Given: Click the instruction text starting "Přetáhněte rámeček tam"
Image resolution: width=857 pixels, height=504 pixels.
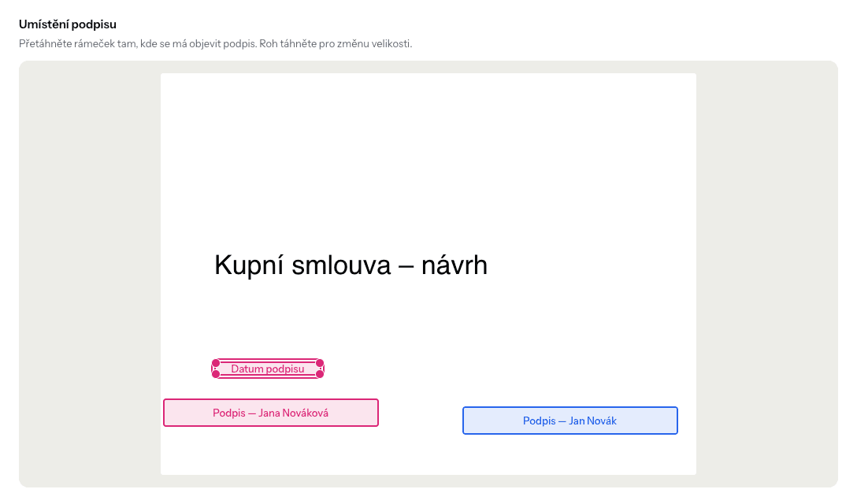Looking at the screenshot, I should [x=215, y=44].
